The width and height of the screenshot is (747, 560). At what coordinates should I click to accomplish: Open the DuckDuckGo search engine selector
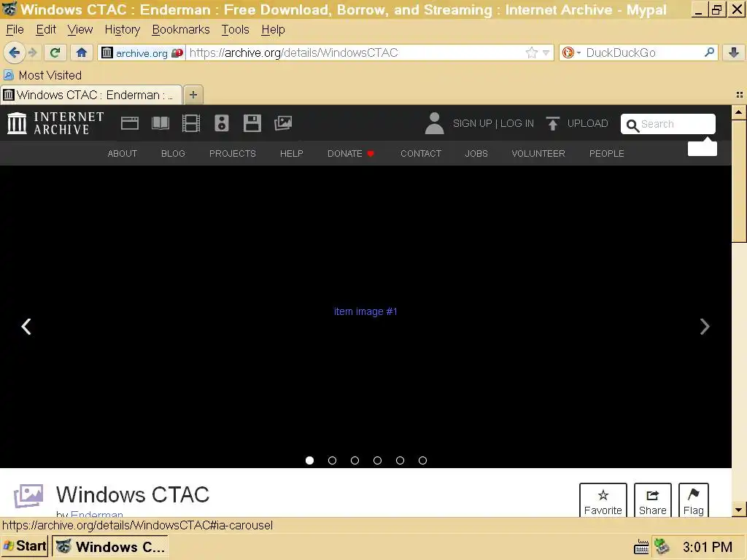[570, 52]
